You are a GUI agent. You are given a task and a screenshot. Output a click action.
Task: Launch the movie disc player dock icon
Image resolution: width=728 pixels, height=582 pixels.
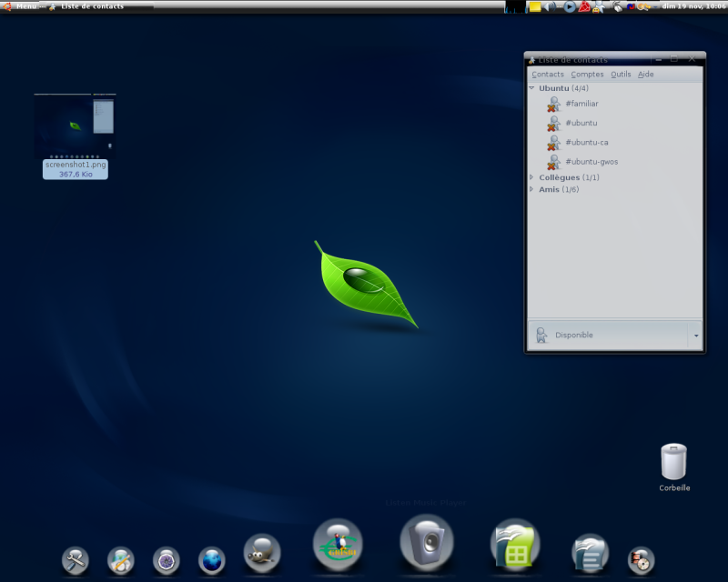[x=642, y=560]
